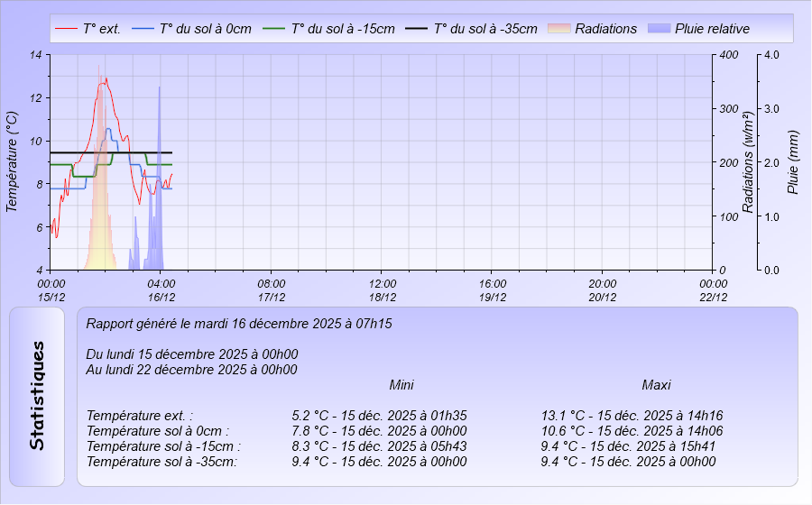
Task: Click the '16:00 19/12' time axis label
Action: pyautogui.click(x=493, y=290)
